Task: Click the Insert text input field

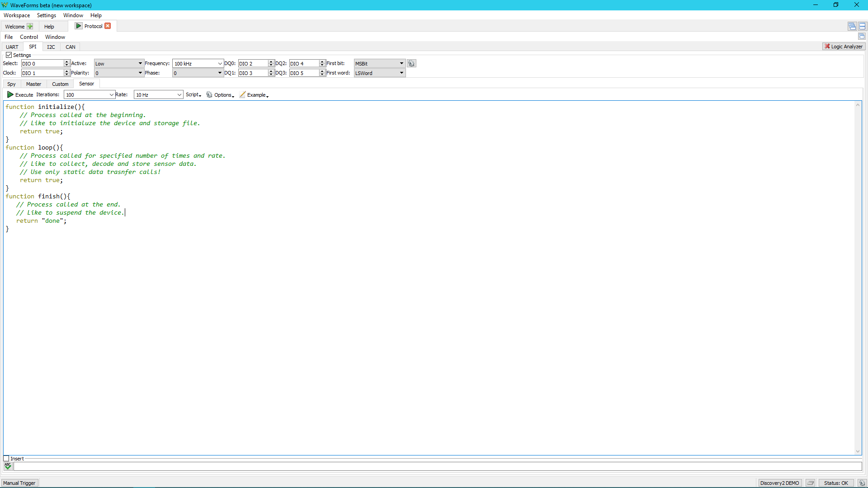Action: pyautogui.click(x=438, y=466)
